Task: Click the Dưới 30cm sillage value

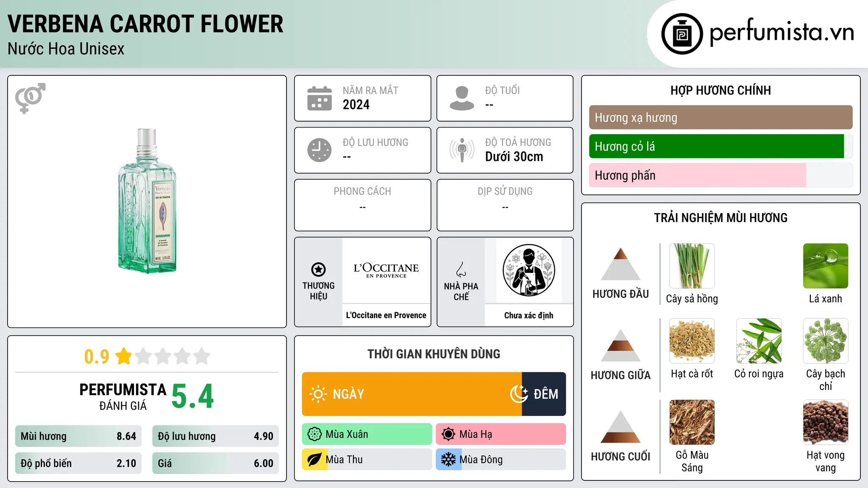Action: [x=514, y=157]
